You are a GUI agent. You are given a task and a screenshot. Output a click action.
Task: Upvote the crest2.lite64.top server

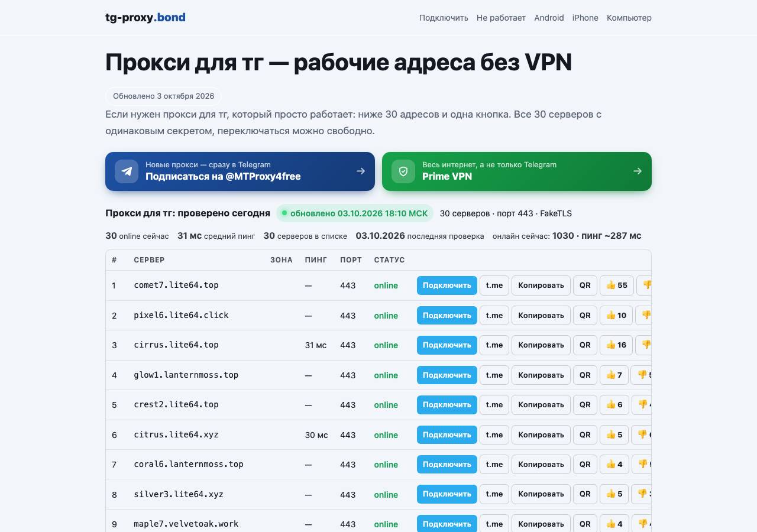(x=614, y=405)
